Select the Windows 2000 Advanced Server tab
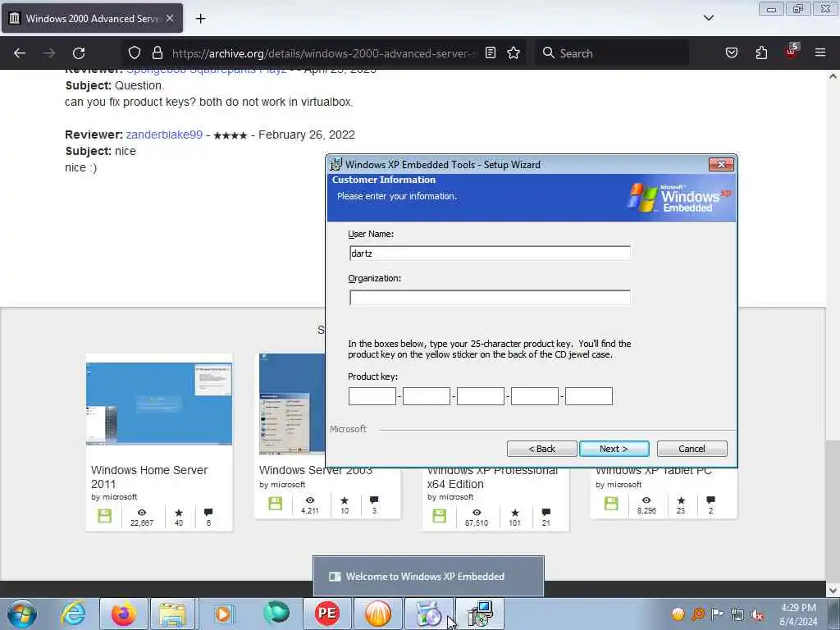 tap(92, 18)
